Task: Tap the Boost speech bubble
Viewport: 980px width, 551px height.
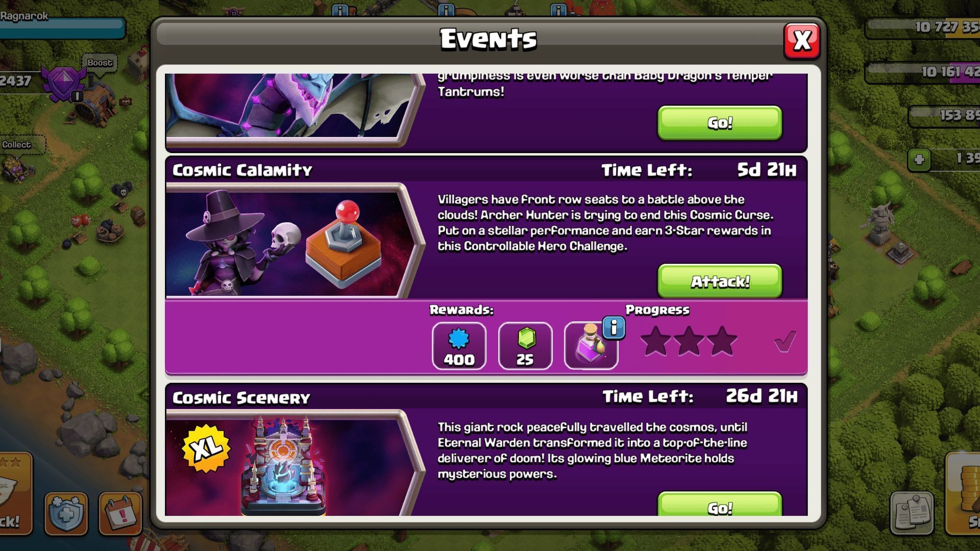Action: pyautogui.click(x=100, y=63)
